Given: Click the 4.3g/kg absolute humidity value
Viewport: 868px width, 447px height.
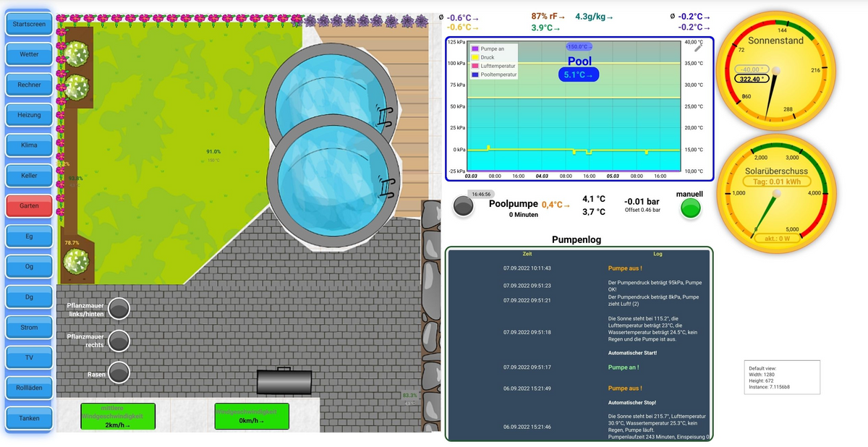Looking at the screenshot, I should 594,16.
